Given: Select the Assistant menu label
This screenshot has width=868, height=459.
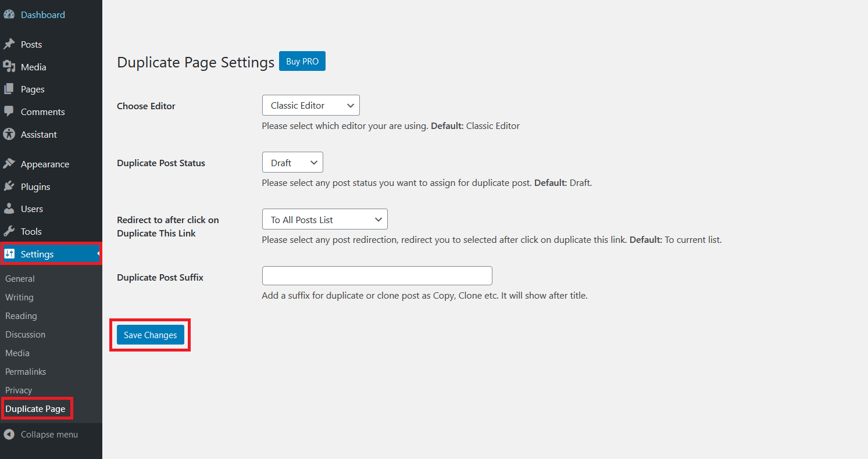Looking at the screenshot, I should pos(39,134).
